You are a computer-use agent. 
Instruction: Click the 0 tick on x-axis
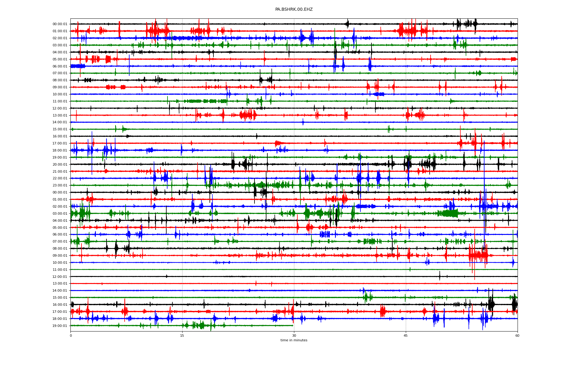[71, 335]
